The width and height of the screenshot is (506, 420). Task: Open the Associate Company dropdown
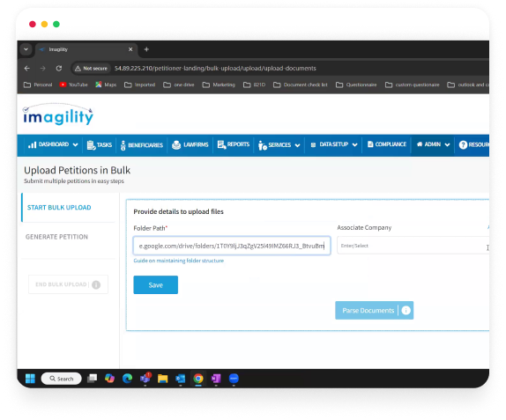[x=413, y=246]
